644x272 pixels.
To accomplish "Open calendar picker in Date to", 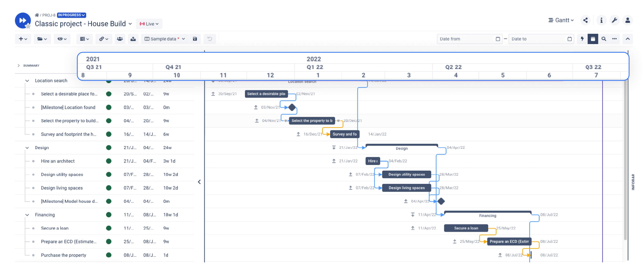I will pyautogui.click(x=570, y=39).
